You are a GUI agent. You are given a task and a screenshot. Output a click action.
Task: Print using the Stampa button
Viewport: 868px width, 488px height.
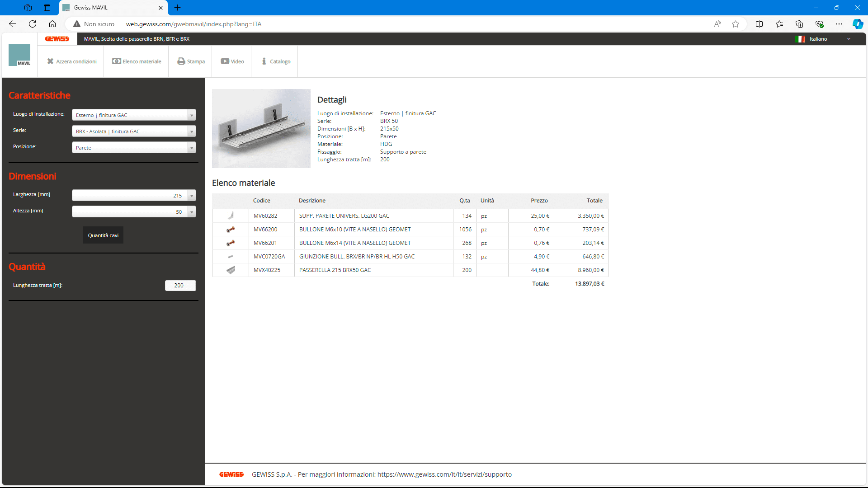191,61
